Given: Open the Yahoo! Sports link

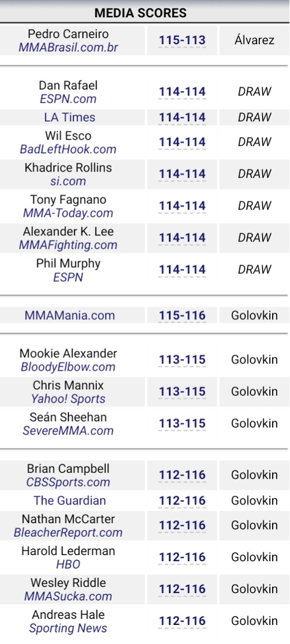Looking at the screenshot, I should tap(68, 399).
